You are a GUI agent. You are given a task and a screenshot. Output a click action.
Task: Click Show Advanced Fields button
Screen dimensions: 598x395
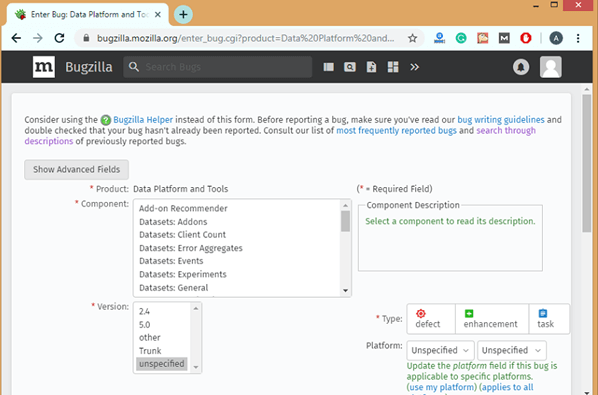point(76,169)
